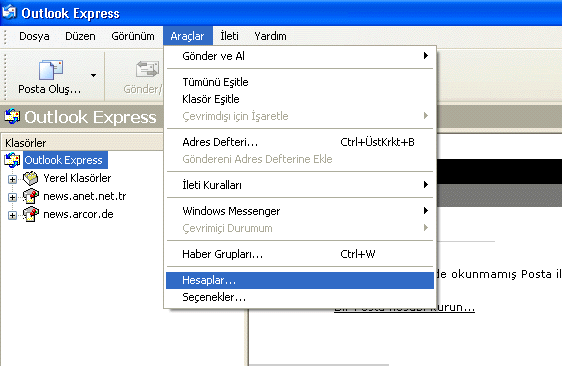Expand the Yerel Klasörler tree node
The height and width of the screenshot is (366, 562).
pos(12,179)
